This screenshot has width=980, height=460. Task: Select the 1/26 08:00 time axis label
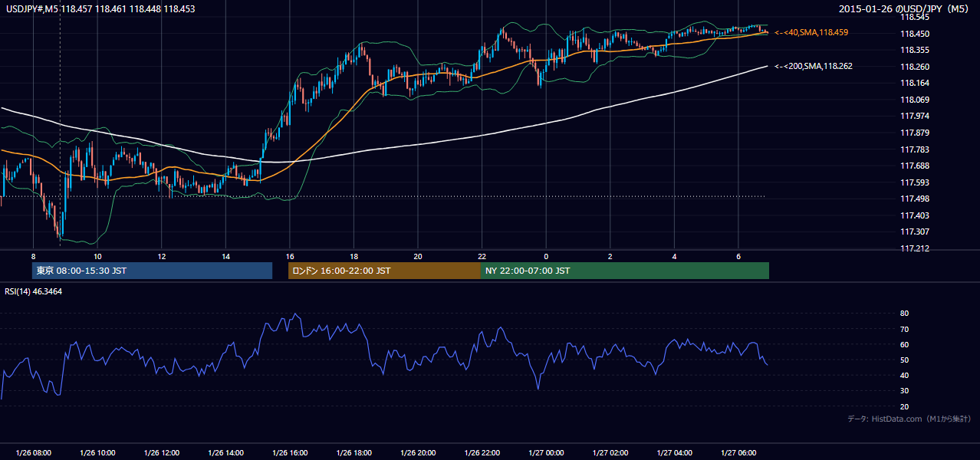click(33, 453)
